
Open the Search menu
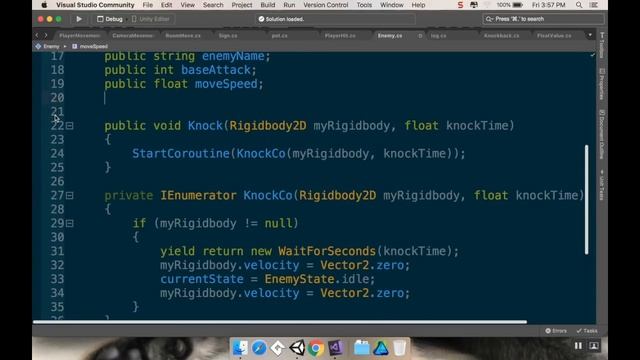pyautogui.click(x=213, y=5)
